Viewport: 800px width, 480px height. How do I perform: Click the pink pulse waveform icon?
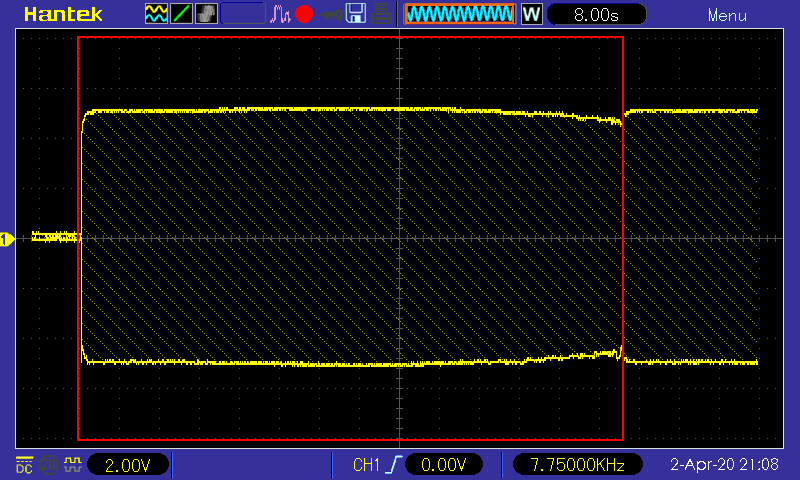click(280, 14)
